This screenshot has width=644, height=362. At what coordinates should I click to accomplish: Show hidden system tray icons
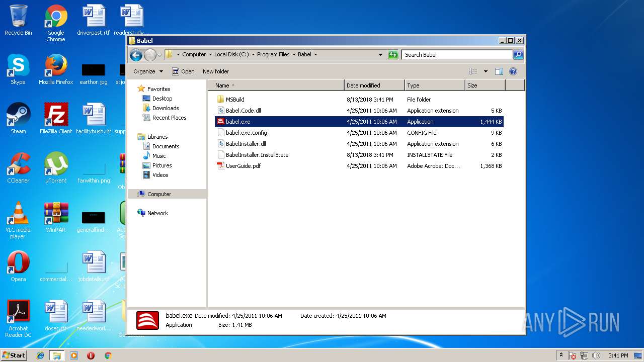(561, 355)
